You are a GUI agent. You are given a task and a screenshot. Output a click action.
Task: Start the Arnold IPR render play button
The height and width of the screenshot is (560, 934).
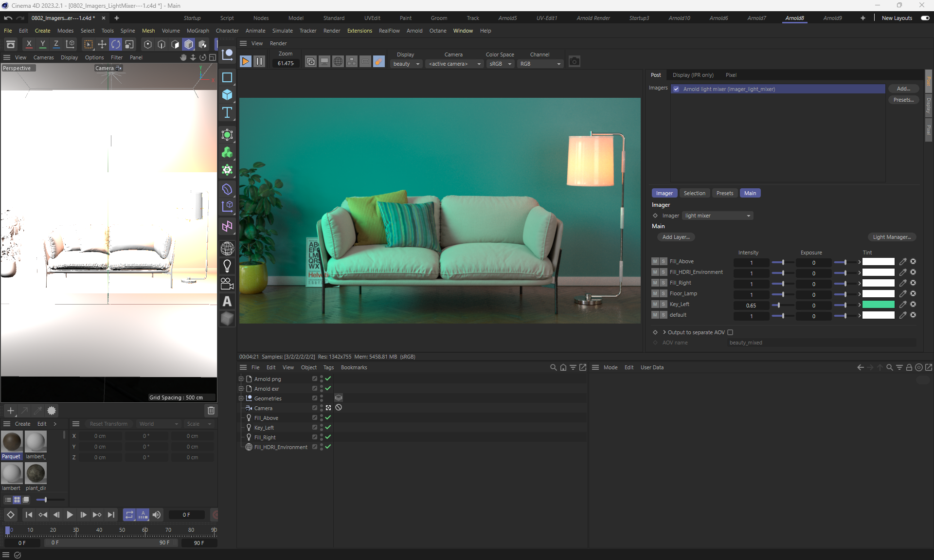(246, 62)
